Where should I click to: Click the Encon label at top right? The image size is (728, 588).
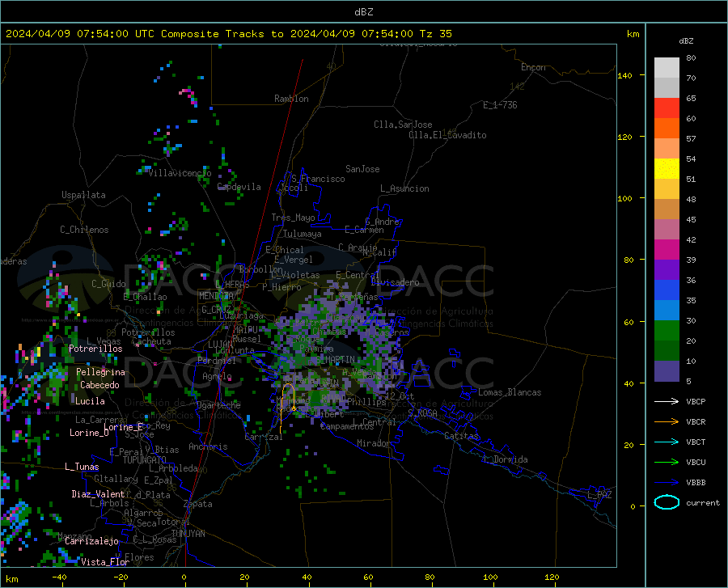(533, 67)
